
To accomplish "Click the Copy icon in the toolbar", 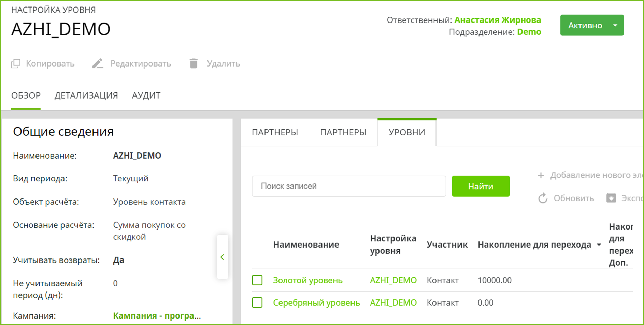I will pos(16,64).
